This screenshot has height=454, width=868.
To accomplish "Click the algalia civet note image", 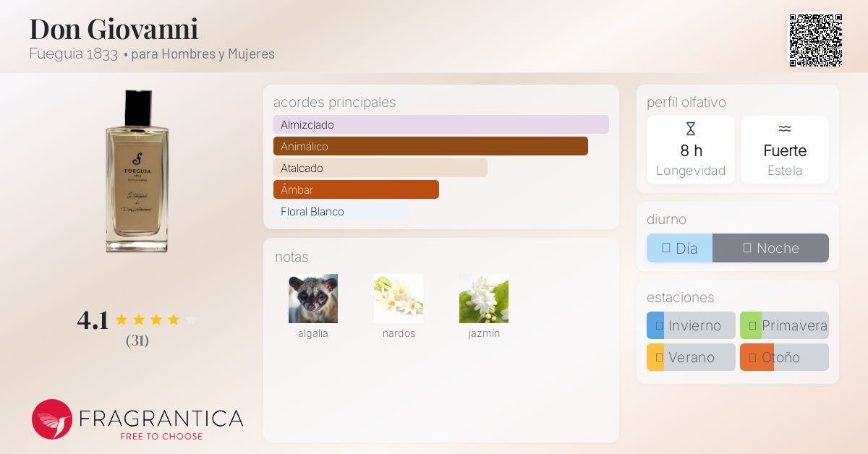I will tap(313, 299).
